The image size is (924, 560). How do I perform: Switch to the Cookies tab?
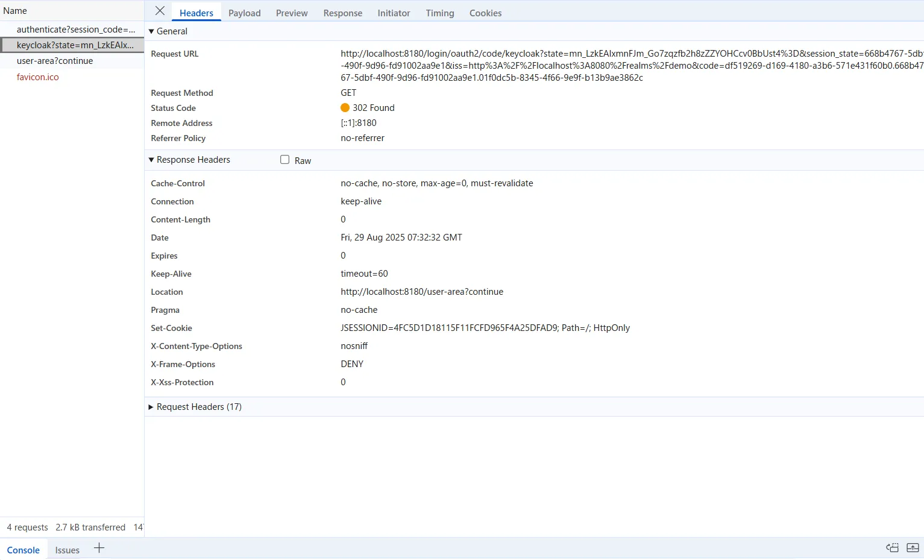[x=485, y=13]
